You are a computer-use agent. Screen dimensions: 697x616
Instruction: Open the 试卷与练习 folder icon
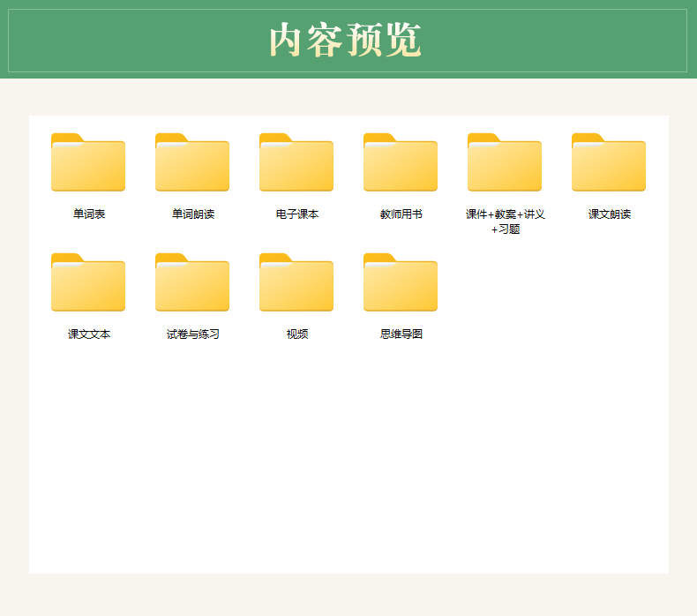pyautogui.click(x=192, y=282)
